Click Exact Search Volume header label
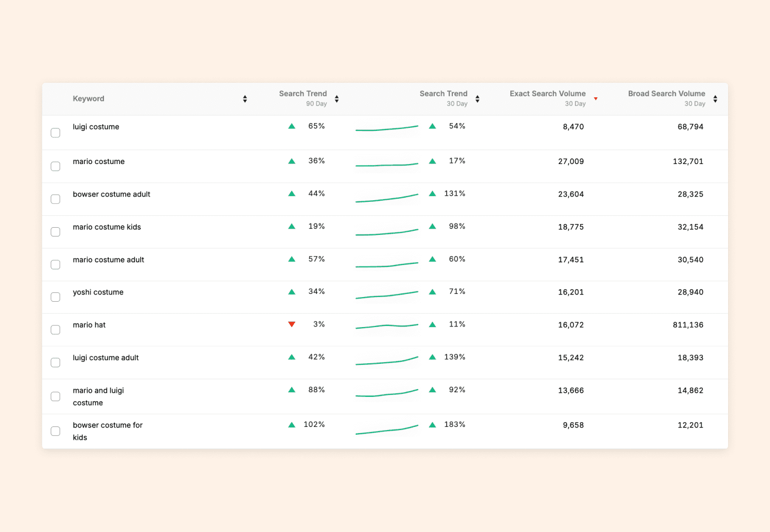 click(547, 98)
